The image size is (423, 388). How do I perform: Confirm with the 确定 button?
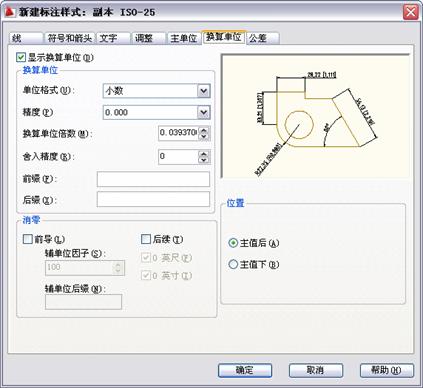tap(245, 370)
